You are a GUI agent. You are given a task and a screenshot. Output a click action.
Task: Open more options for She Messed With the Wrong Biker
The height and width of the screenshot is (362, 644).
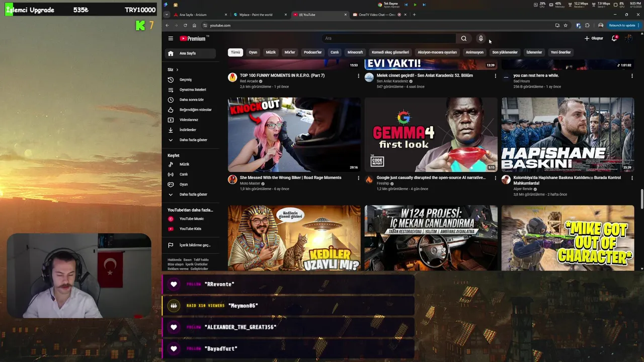click(358, 178)
